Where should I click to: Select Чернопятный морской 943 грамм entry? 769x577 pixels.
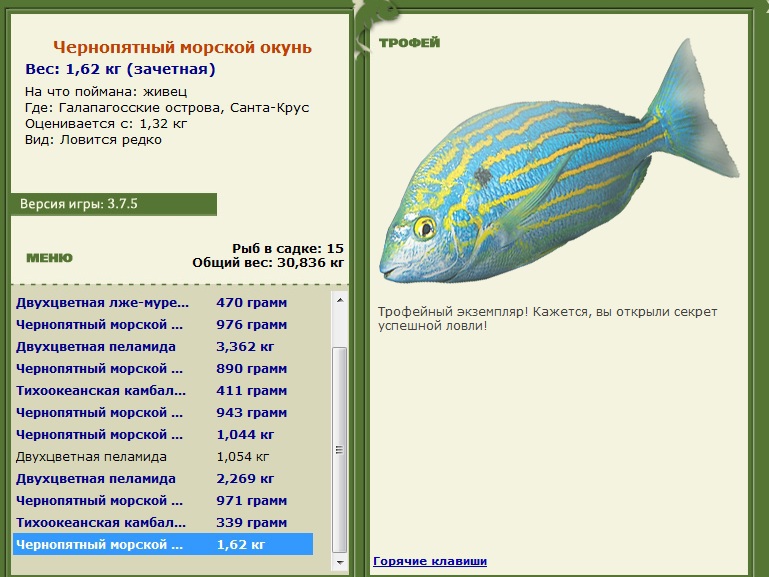162,413
